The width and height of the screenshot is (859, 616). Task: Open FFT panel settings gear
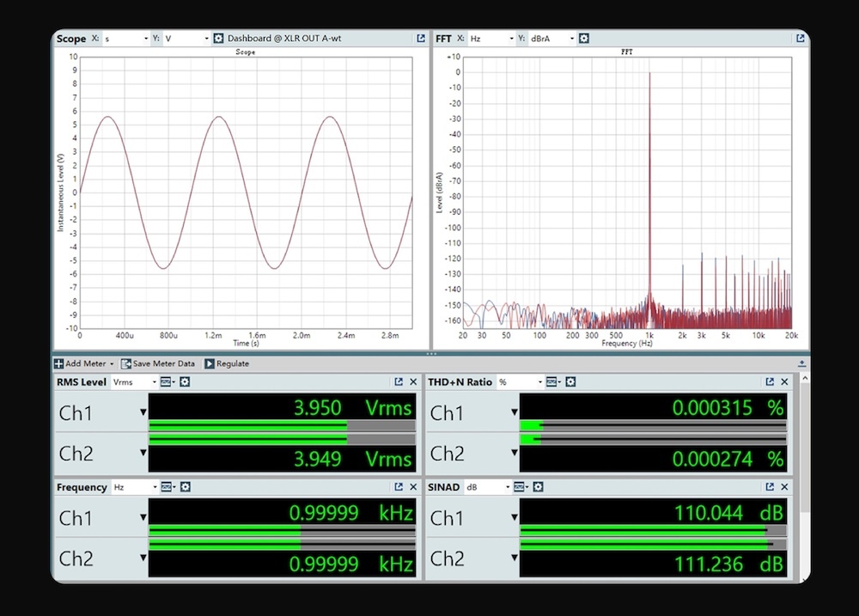click(x=584, y=39)
